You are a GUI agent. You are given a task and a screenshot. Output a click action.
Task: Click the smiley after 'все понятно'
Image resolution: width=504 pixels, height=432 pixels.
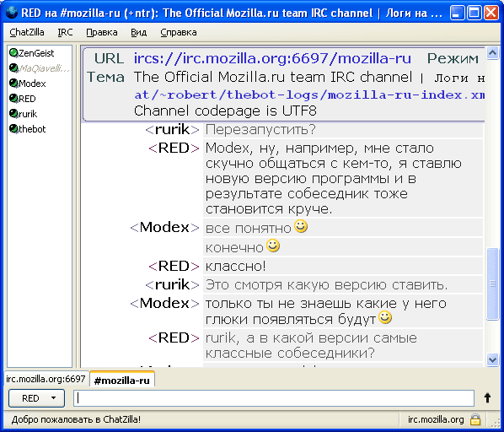tap(301, 226)
